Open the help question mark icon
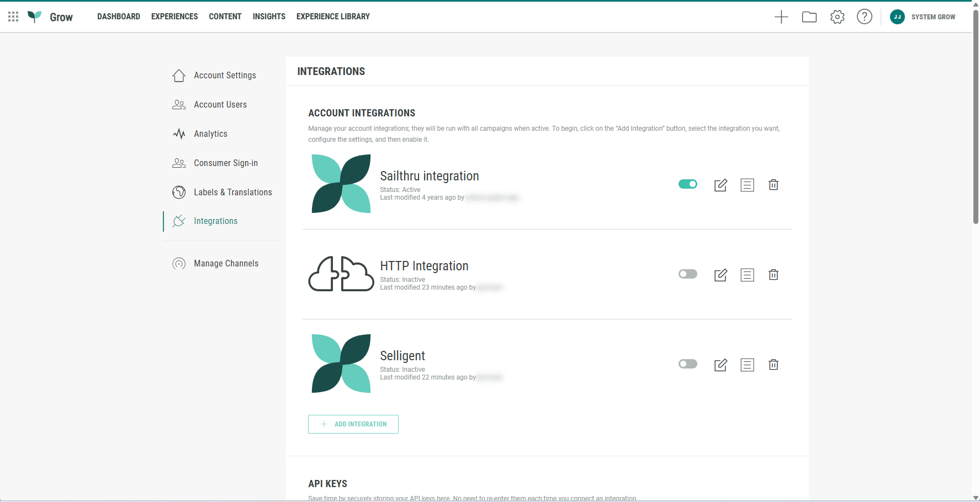The height and width of the screenshot is (502, 980). [x=864, y=17]
